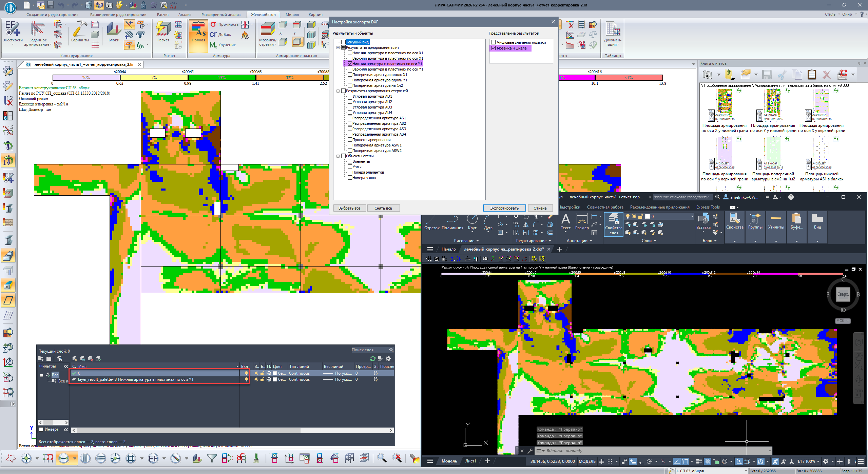This screenshot has width=868, height=474.
Task: Click the Мозаика/отрезки icon
Action: [268, 29]
